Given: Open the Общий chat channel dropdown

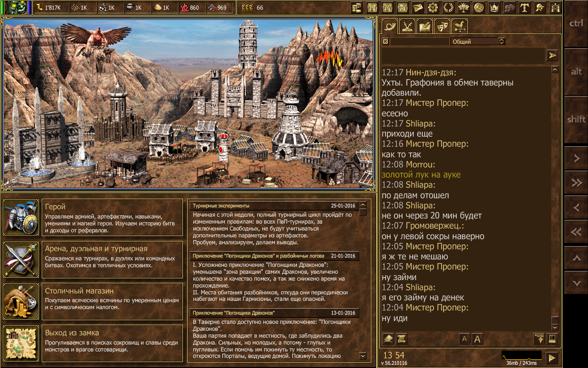Looking at the screenshot, I should 478,41.
